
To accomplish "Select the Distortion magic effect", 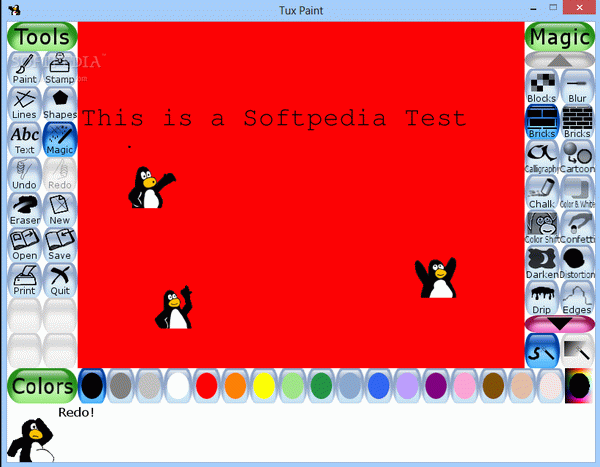I will [x=577, y=263].
